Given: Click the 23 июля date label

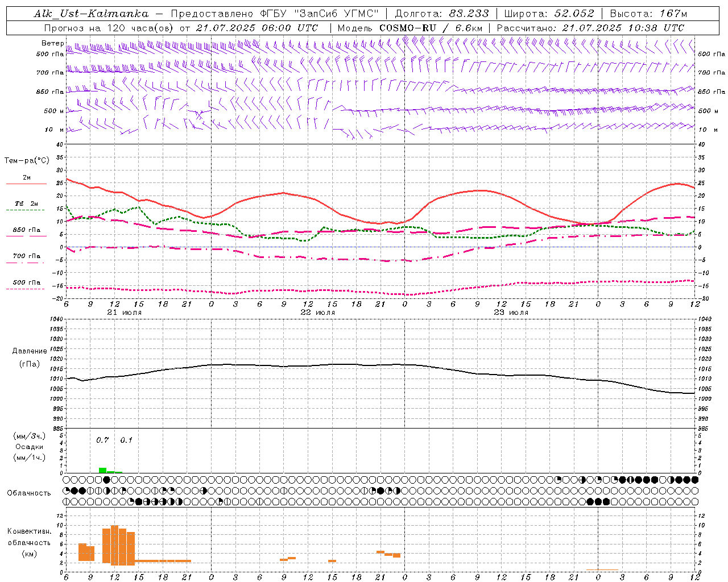Looking at the screenshot, I should tap(511, 313).
